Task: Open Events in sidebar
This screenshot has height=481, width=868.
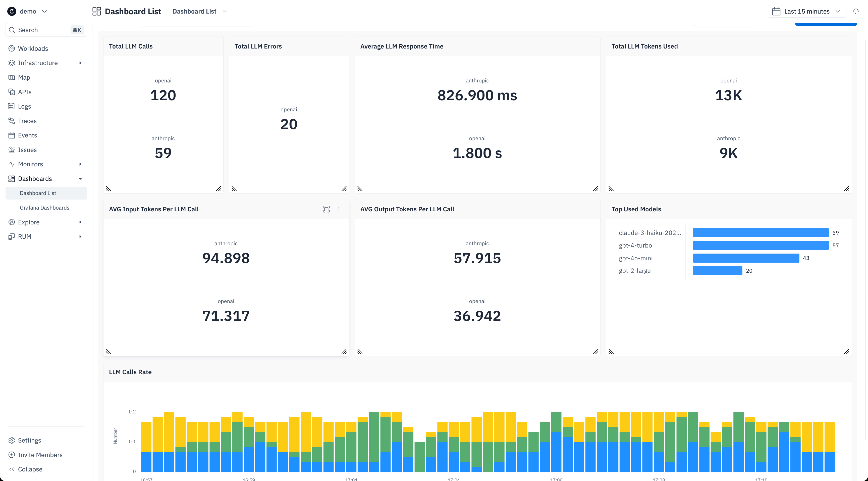Action: [46, 135]
